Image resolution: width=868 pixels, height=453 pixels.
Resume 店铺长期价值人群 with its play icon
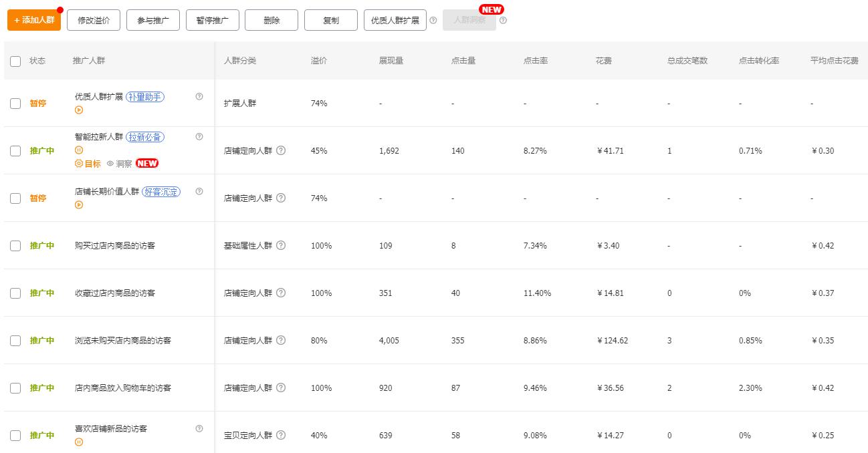pyautogui.click(x=79, y=204)
